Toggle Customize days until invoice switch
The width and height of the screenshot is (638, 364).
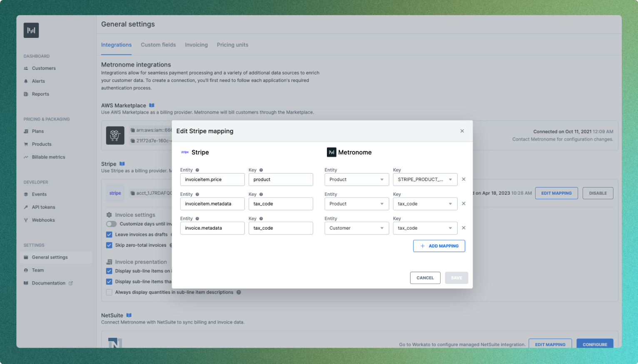point(111,224)
